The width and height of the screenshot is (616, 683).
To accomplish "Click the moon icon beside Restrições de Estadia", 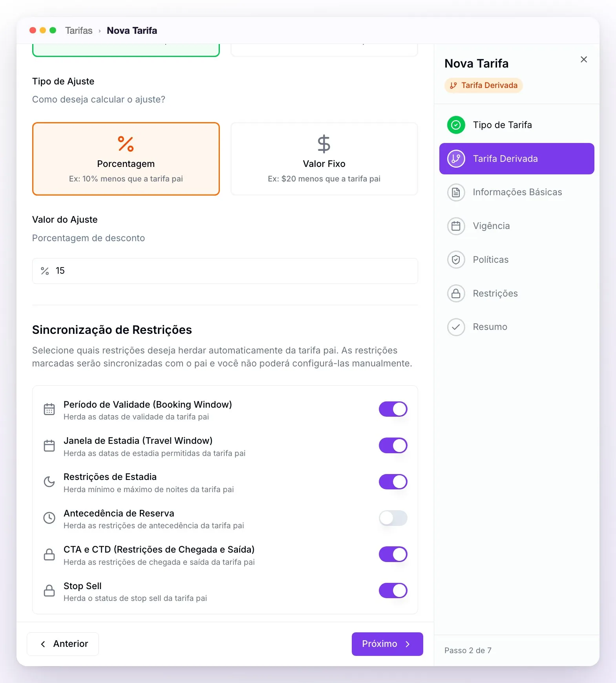I will point(49,482).
